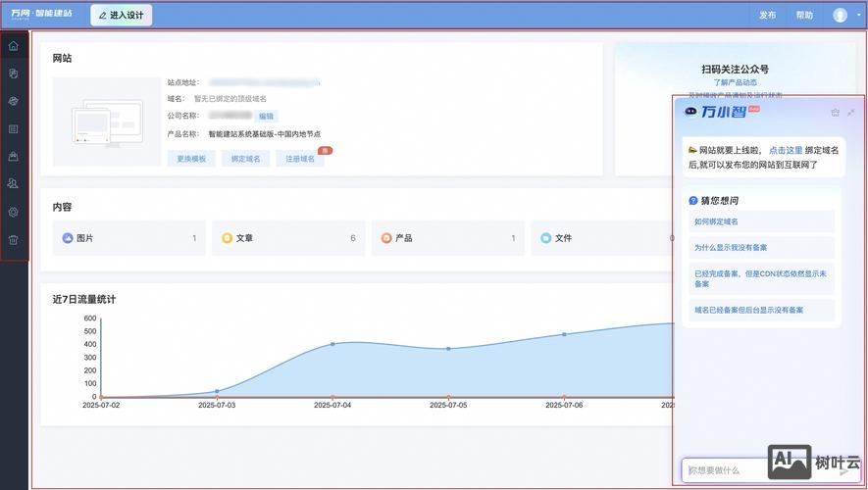The height and width of the screenshot is (490, 868).
Task: Open the shopping bag icon in sidebar
Action: 14,156
